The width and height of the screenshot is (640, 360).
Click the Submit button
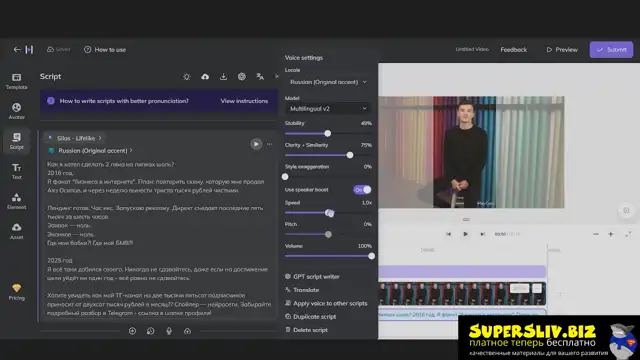click(x=611, y=49)
